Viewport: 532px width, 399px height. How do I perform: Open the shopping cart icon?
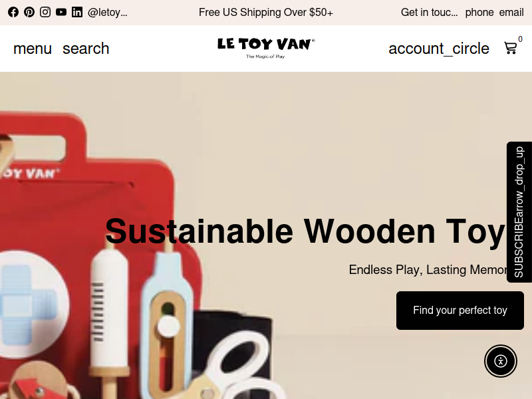coord(511,48)
